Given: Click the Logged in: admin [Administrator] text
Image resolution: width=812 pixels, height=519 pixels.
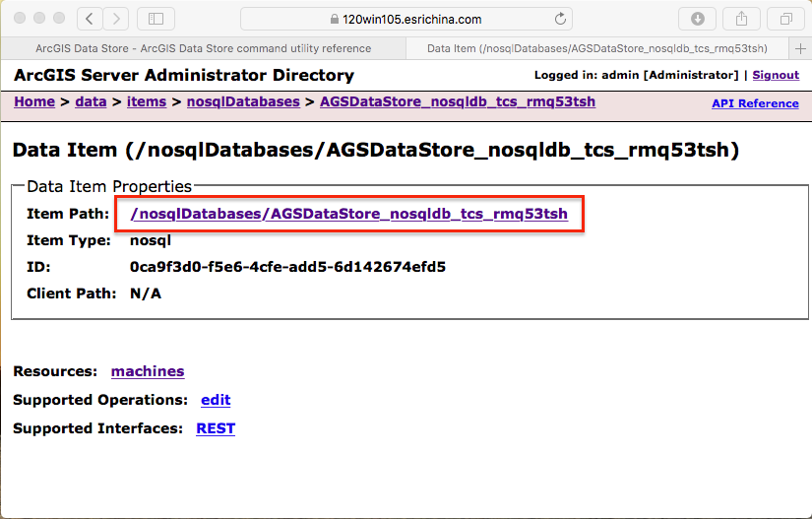Looking at the screenshot, I should [x=637, y=75].
